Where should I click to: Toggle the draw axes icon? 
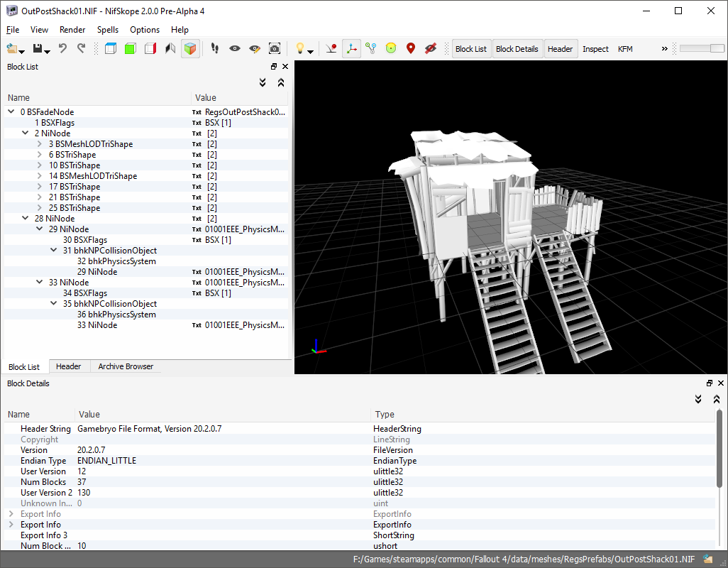(351, 48)
